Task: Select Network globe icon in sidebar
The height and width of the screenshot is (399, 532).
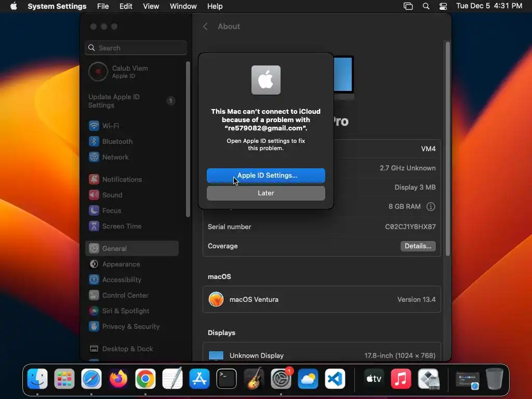Action: coord(94,157)
